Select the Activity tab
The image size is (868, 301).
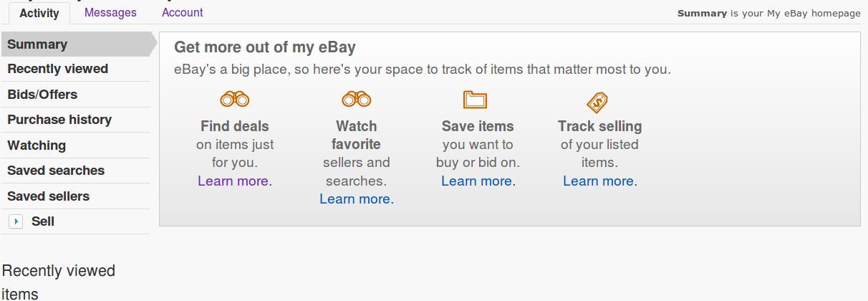(x=39, y=14)
